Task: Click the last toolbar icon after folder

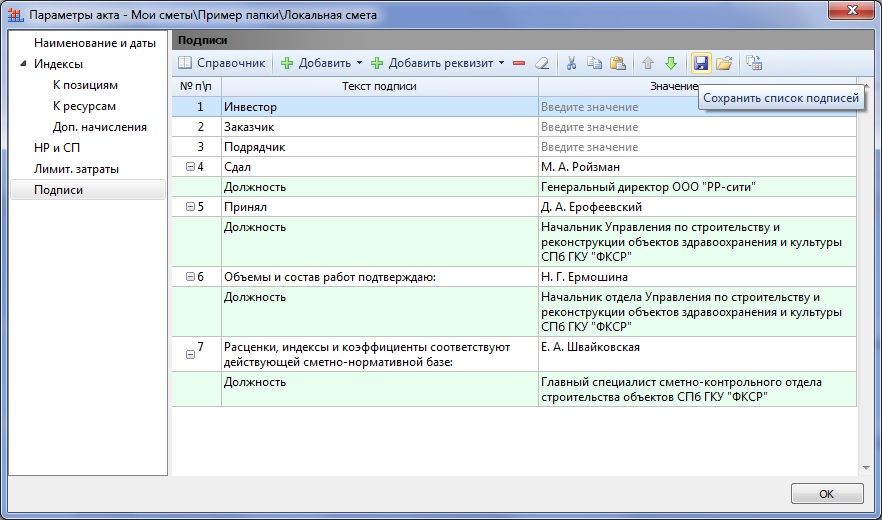Action: [x=754, y=63]
